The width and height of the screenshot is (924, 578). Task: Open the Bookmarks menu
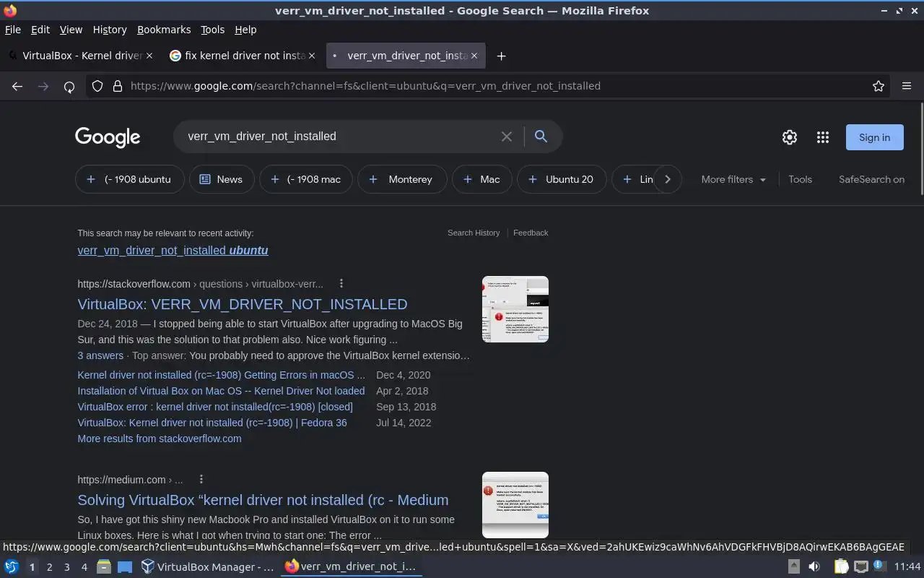pos(164,30)
